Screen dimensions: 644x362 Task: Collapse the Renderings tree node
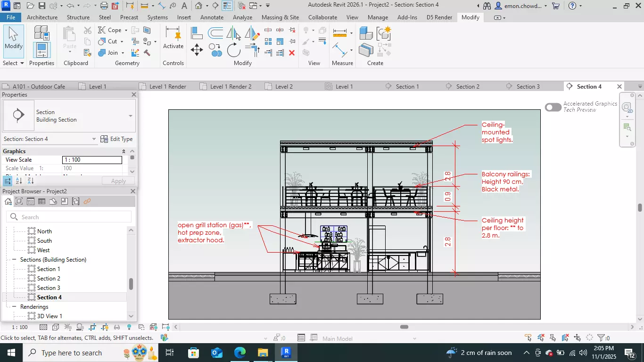pyautogui.click(x=14, y=307)
